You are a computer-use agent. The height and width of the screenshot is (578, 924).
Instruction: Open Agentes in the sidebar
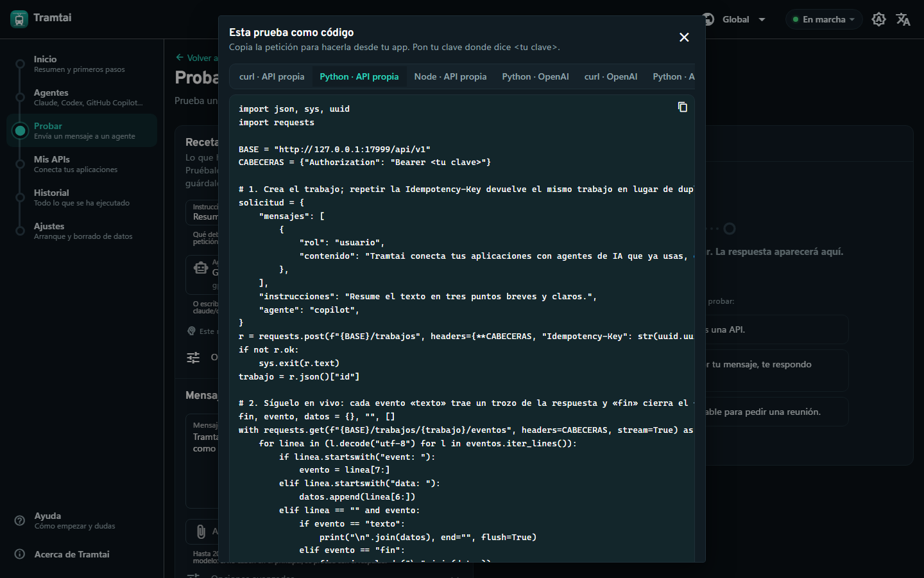coord(81,97)
